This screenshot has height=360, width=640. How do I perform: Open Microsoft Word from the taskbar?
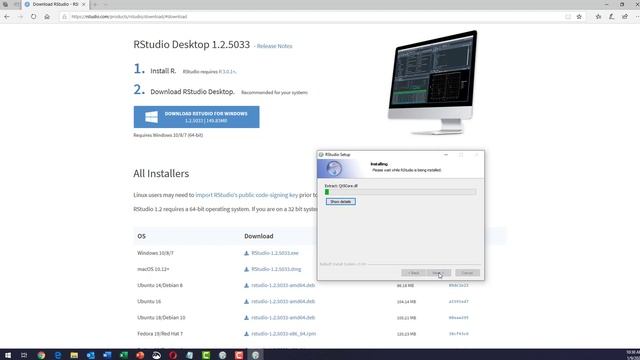(x=107, y=355)
